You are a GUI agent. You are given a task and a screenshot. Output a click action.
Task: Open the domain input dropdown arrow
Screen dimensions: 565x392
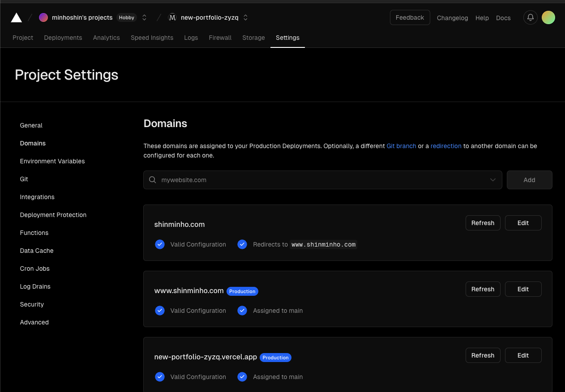[x=493, y=180]
